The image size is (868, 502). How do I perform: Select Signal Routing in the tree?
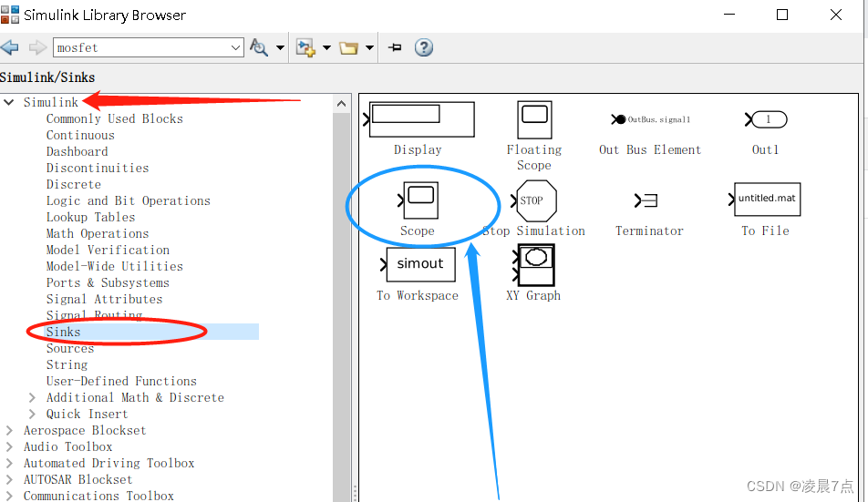(94, 315)
